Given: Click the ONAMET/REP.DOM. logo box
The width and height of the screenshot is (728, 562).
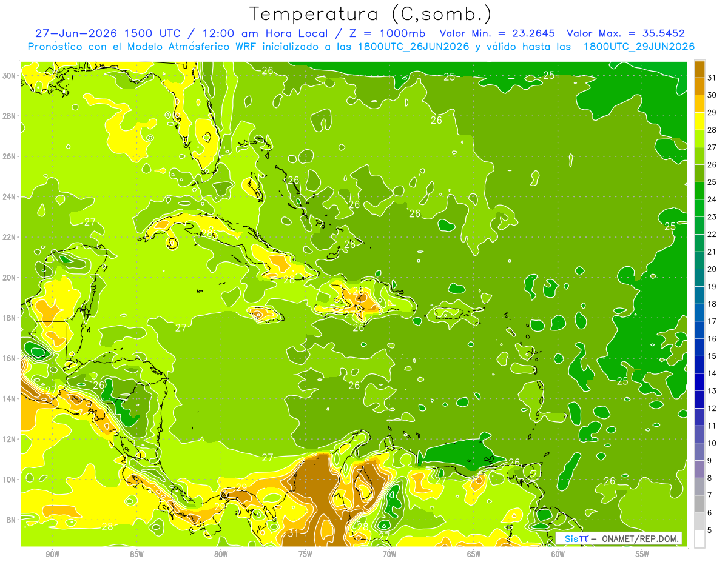Looking at the screenshot, I should [619, 538].
